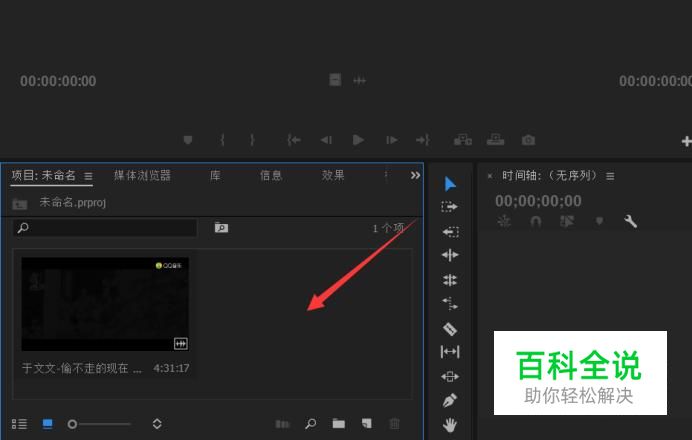Click clip name 于文文-偷不走的现在
This screenshot has width=692, height=440.
pyautogui.click(x=82, y=368)
